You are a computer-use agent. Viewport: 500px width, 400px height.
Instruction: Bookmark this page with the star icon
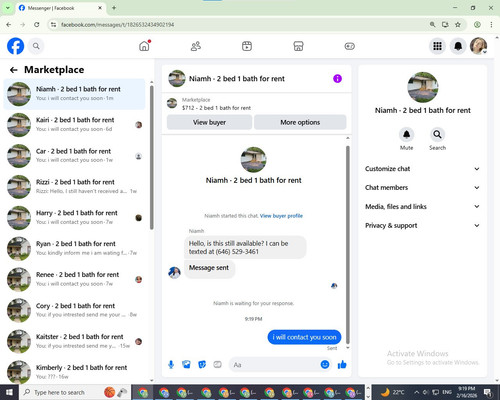[x=458, y=24]
